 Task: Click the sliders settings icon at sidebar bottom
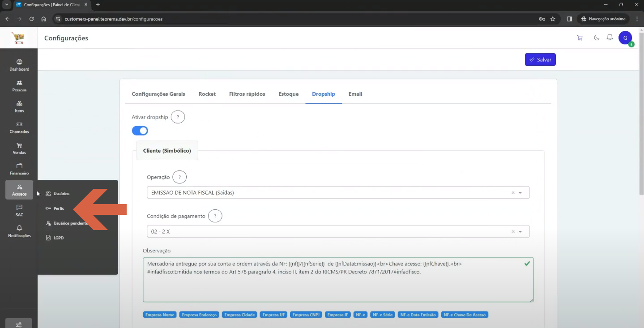[19, 324]
